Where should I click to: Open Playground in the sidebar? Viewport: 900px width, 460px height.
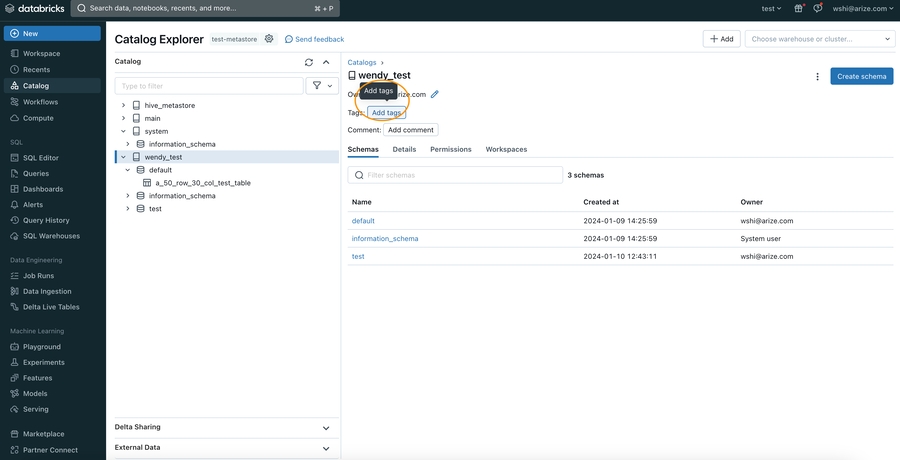pos(41,347)
